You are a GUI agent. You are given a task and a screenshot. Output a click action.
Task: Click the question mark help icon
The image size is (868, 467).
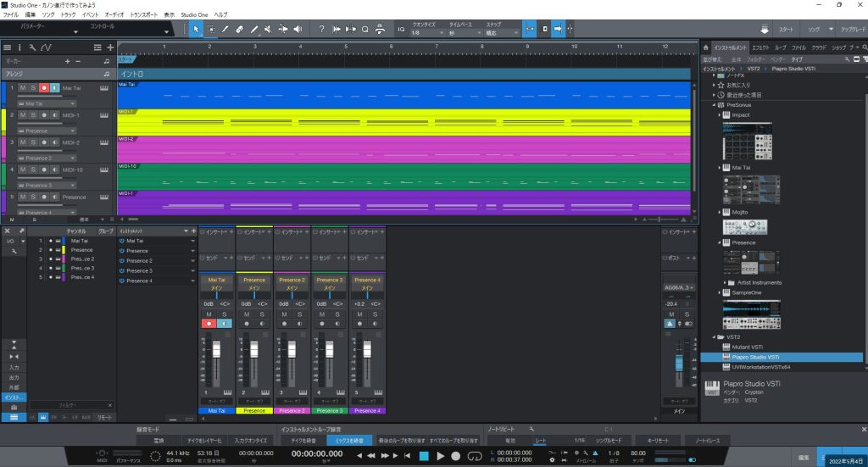(322, 29)
